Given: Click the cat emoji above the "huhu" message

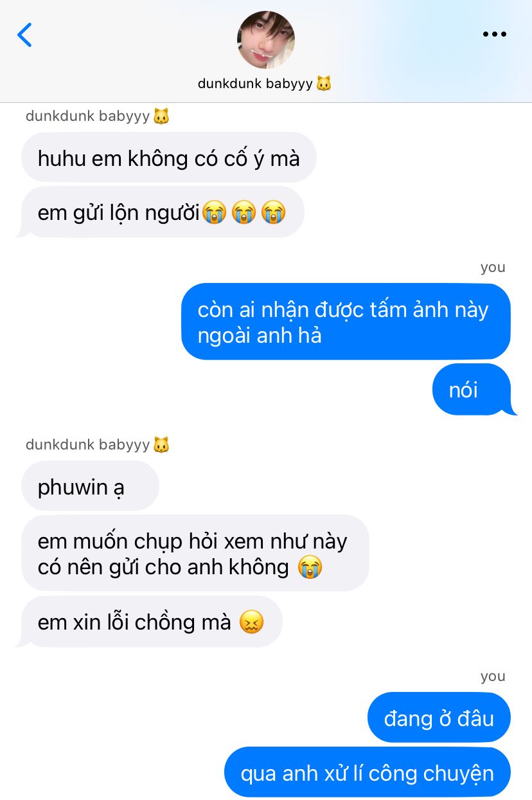Looking at the screenshot, I should coord(161,116).
